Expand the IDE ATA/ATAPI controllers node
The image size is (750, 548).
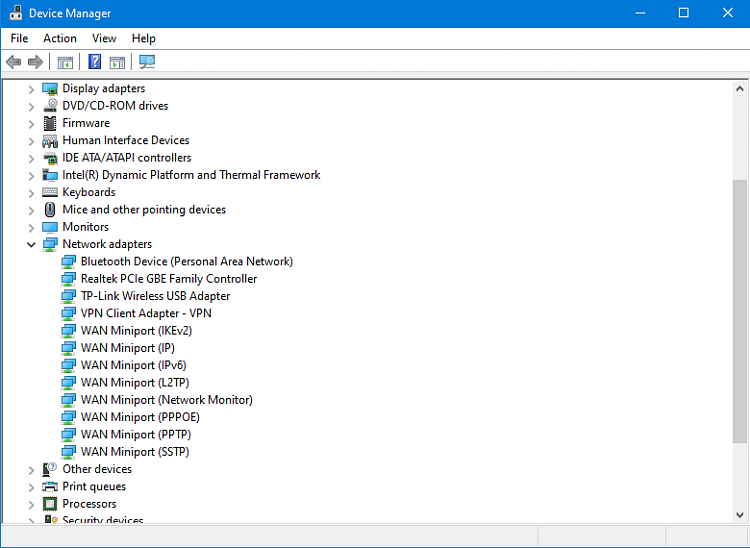pos(31,158)
